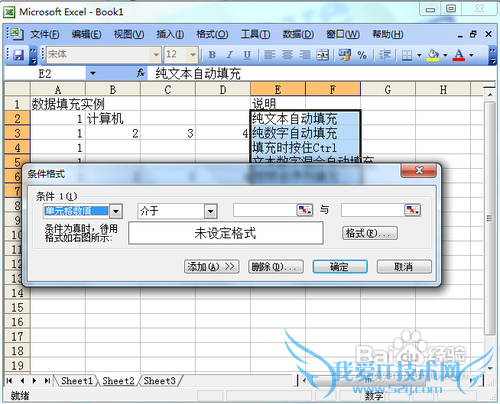Switch to Sheet1 tab
This screenshot has width=500, height=404.
(77, 381)
